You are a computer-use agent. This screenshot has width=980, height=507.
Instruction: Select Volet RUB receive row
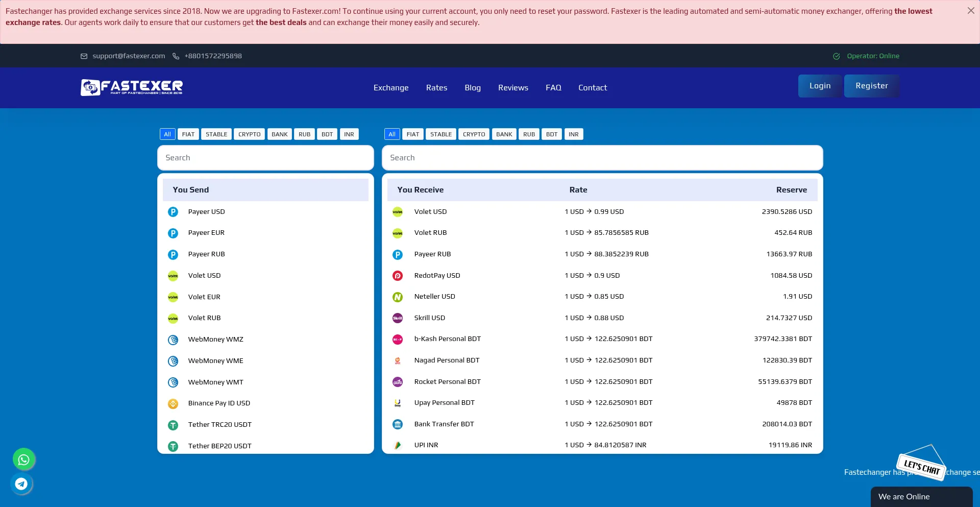[x=602, y=233]
